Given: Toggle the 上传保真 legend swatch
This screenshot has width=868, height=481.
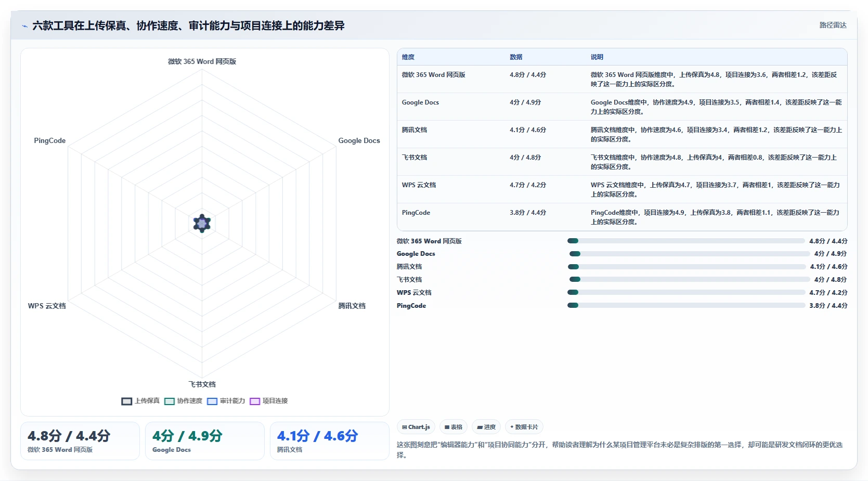Looking at the screenshot, I should (x=127, y=401).
